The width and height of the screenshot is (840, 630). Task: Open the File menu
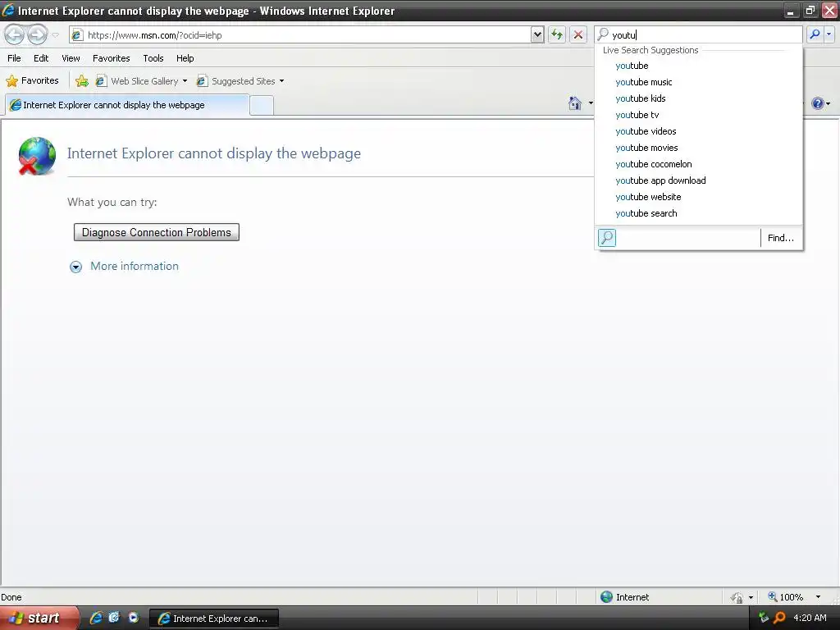point(15,58)
